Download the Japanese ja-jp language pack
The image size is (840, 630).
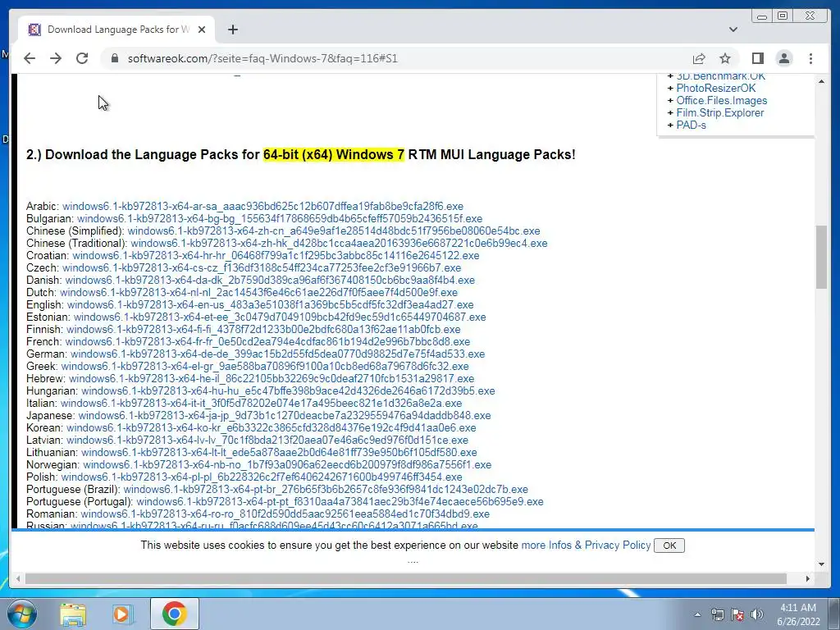285,416
